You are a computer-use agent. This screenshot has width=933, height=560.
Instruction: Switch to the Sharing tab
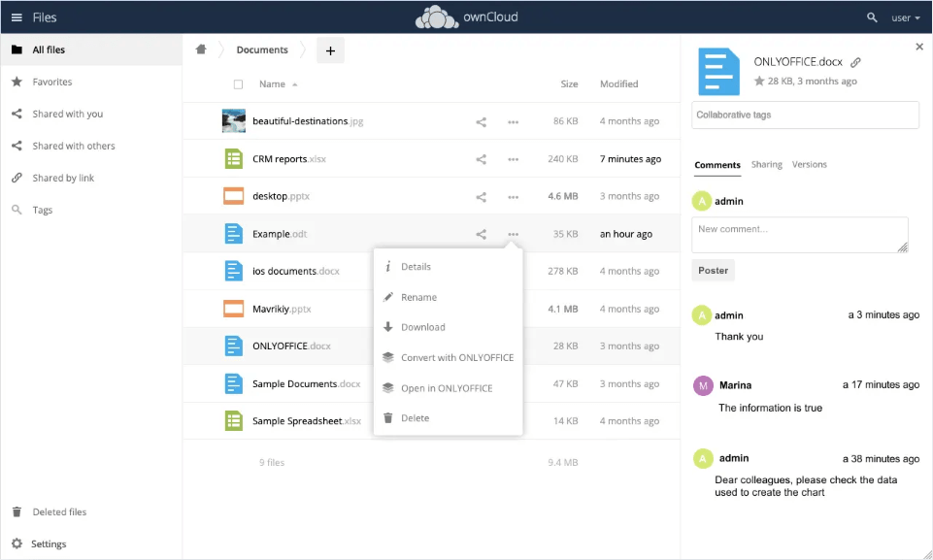point(766,165)
